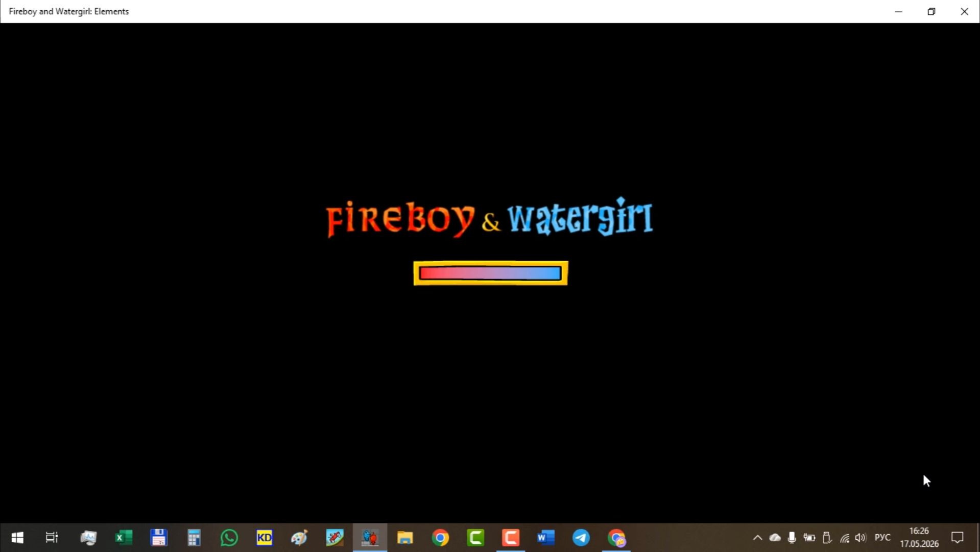Click the title text 'Fireboy and Watergirl: Elements'
The height and width of the screenshot is (552, 980).
coord(69,11)
